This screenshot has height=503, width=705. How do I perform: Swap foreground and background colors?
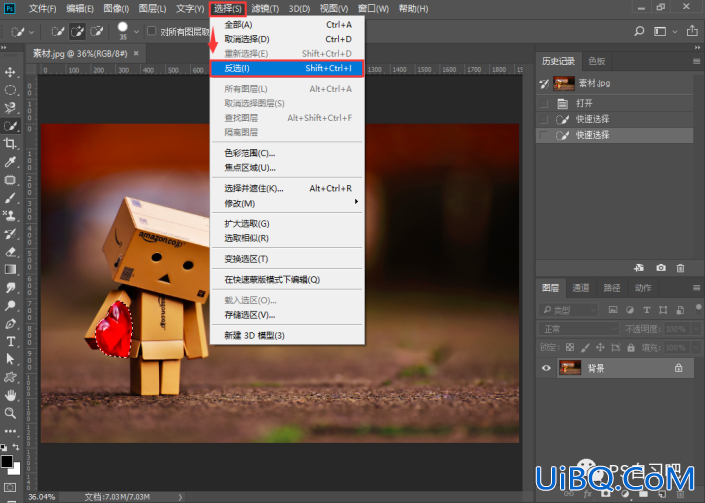(x=16, y=447)
